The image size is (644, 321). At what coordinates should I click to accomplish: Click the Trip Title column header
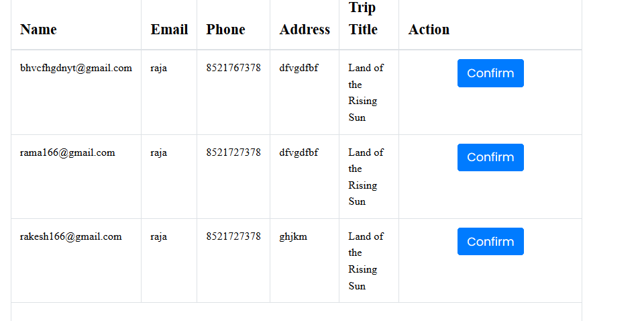point(363,19)
